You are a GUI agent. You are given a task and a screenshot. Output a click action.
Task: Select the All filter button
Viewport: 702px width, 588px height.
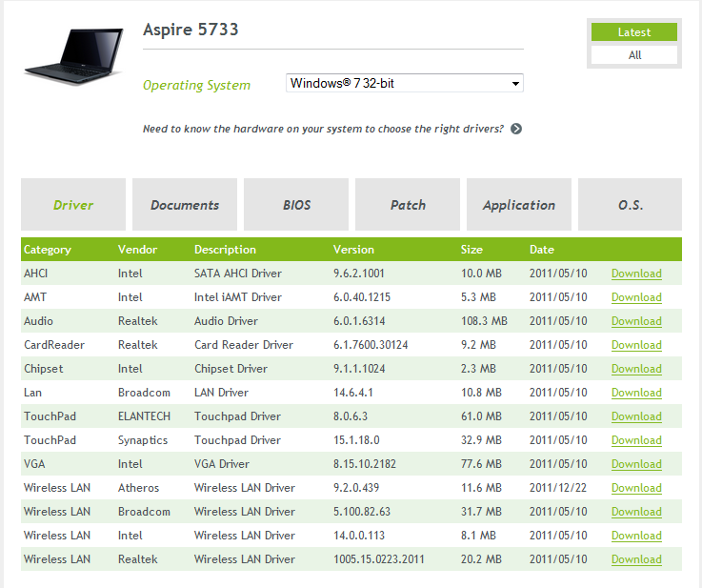pos(634,55)
